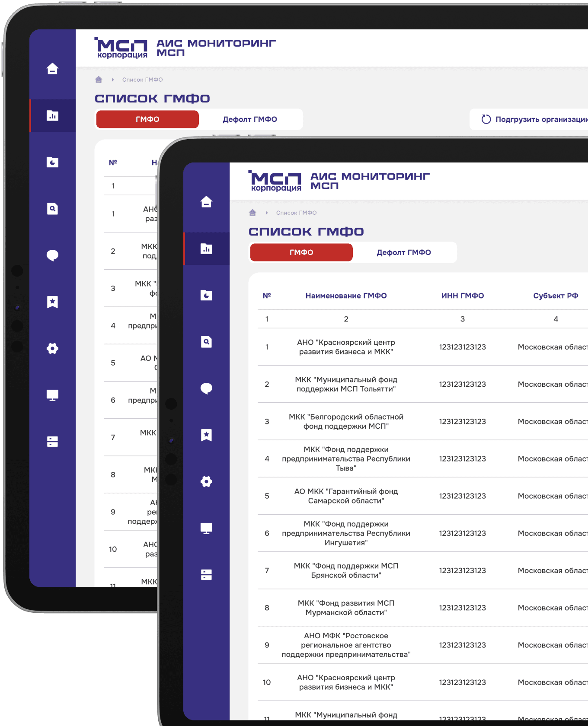Image resolution: width=588 pixels, height=726 pixels.
Task: Click the № column header on front tablet
Action: [x=267, y=296]
